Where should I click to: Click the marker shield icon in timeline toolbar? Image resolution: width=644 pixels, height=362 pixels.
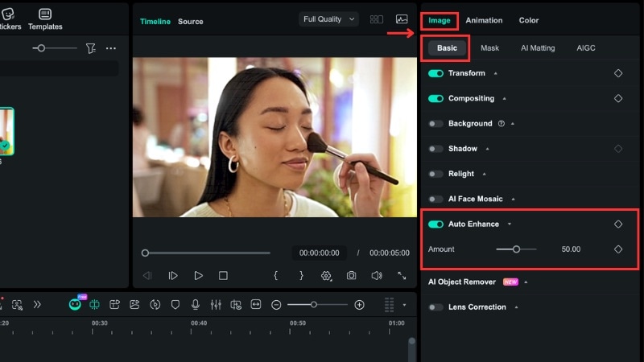click(x=175, y=305)
